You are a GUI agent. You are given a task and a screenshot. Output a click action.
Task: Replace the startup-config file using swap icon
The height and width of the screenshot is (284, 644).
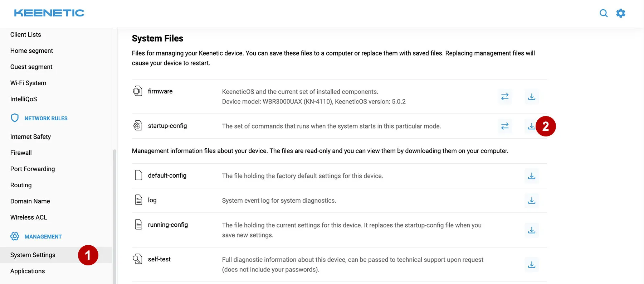click(505, 126)
